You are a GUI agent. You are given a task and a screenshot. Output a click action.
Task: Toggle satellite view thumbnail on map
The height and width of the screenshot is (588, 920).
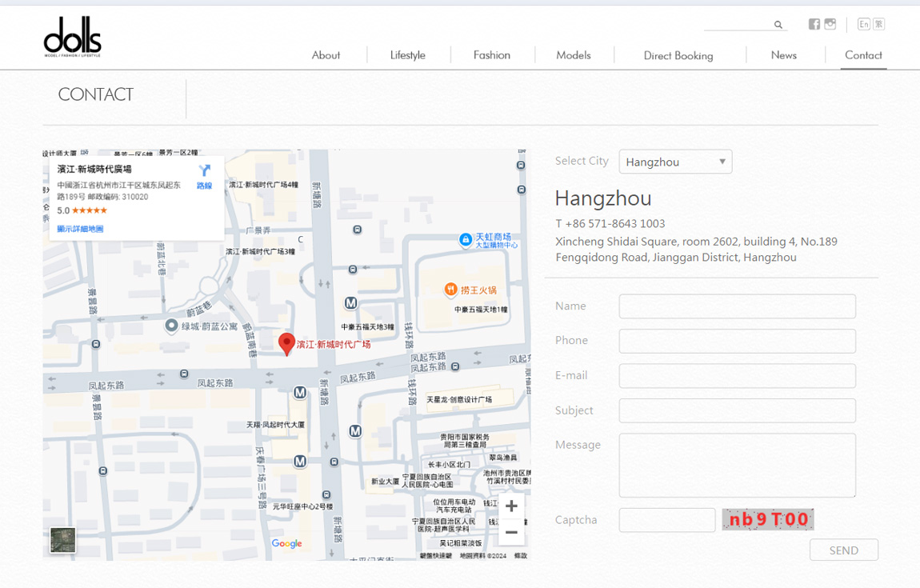click(62, 540)
